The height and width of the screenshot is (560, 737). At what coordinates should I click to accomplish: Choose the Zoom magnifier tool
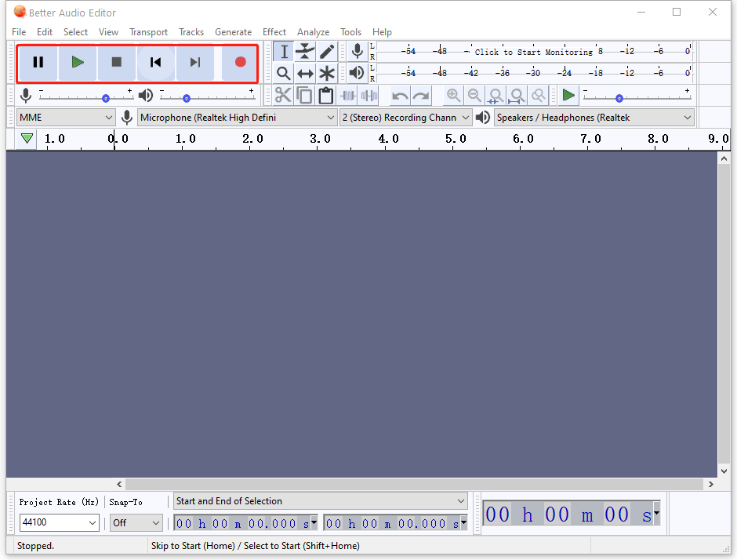pos(283,74)
